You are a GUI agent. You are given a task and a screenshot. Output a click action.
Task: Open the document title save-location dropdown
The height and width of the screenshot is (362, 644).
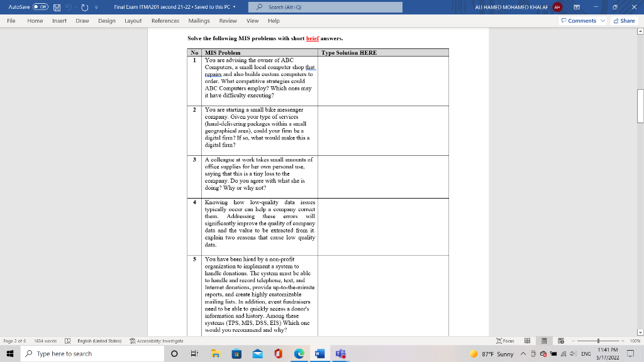pyautogui.click(x=234, y=7)
